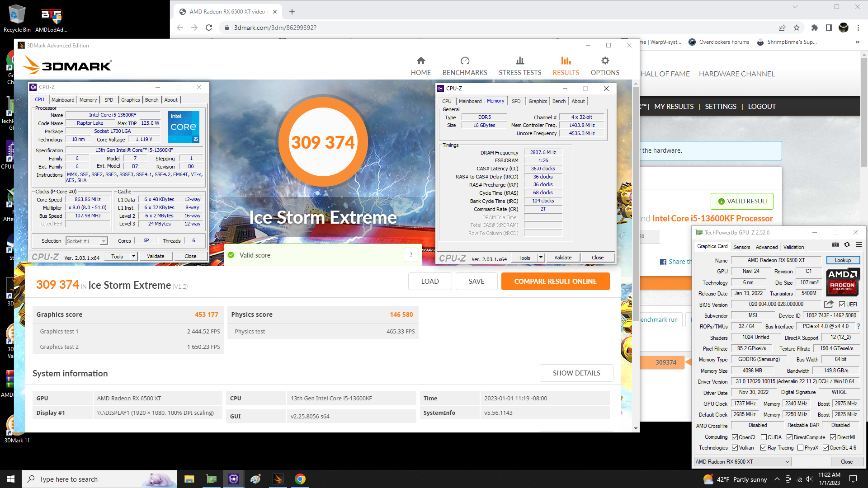Viewport: 868px width, 488px height.
Task: Show hidden system tray icons
Action: (x=777, y=479)
